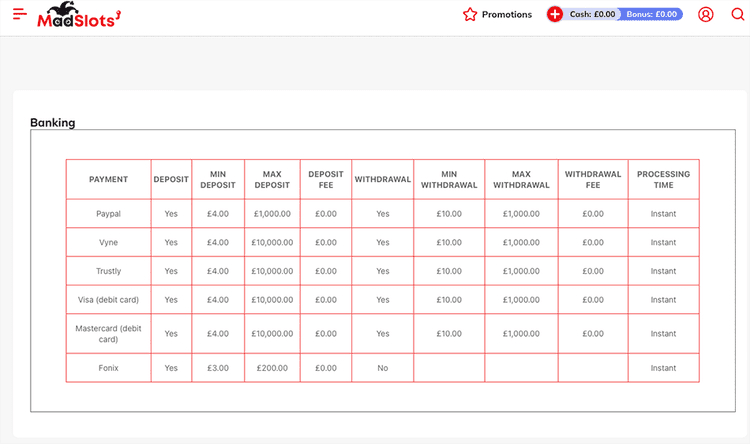Viewport: 750px width, 444px height.
Task: Click Vyne max deposit £10,000.00
Action: (x=272, y=243)
